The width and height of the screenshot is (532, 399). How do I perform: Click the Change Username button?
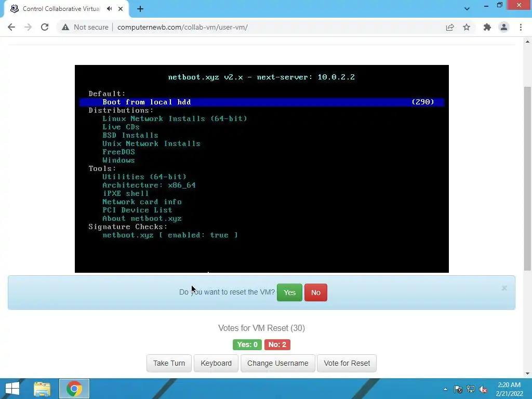pyautogui.click(x=278, y=363)
